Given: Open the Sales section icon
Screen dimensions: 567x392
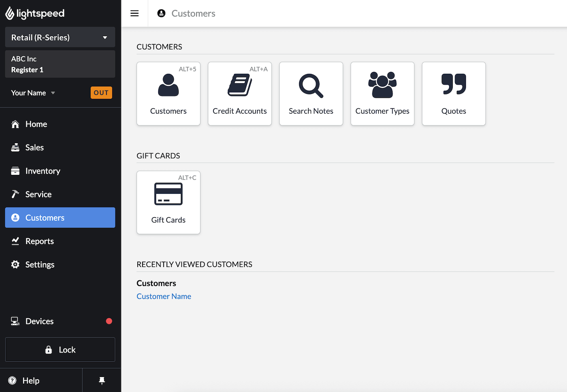Looking at the screenshot, I should point(15,147).
